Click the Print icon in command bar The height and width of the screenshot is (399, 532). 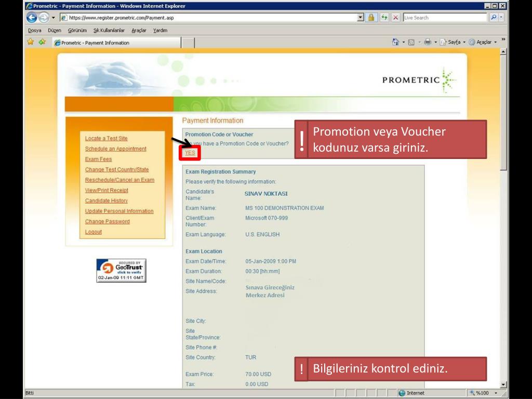pos(428,42)
